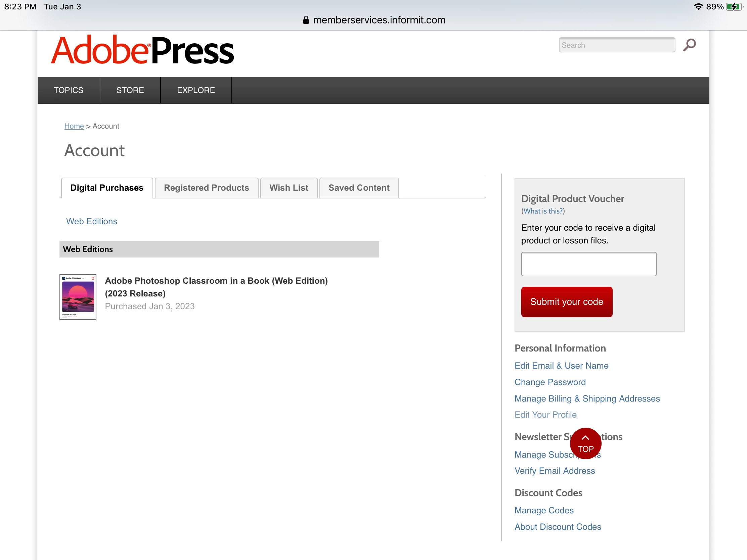This screenshot has height=560, width=747.
Task: Switch to the Registered Products tab
Action: click(206, 188)
